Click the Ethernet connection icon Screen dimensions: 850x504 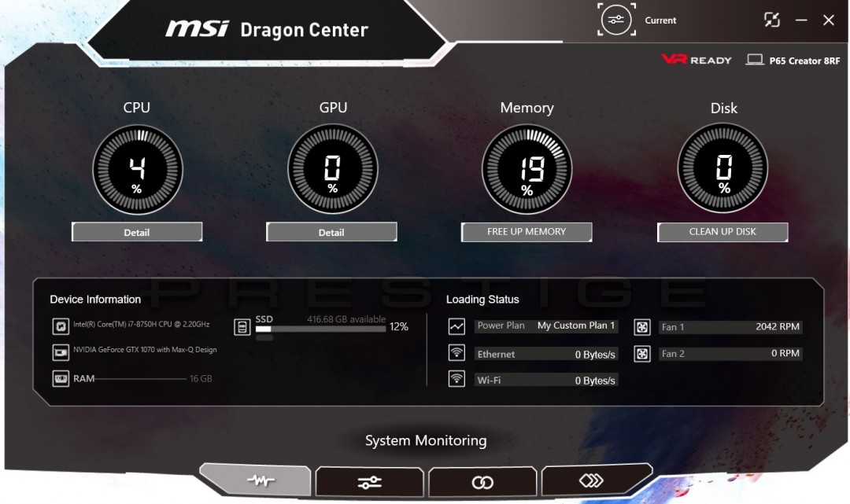click(456, 352)
